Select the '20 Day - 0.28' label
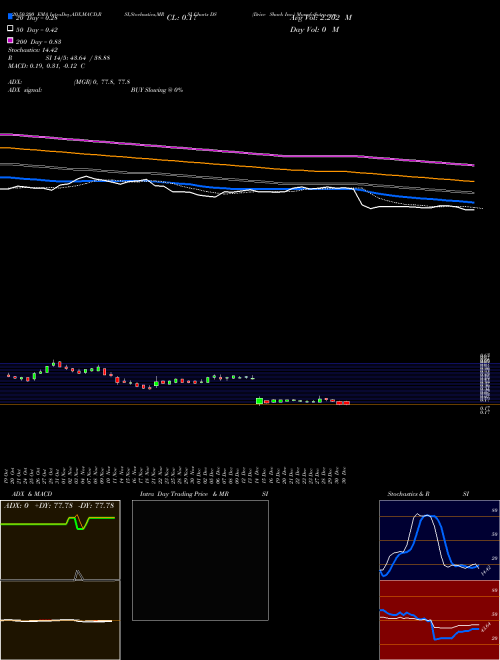Image resolution: width=500 pixels, height=660 pixels. click(37, 18)
